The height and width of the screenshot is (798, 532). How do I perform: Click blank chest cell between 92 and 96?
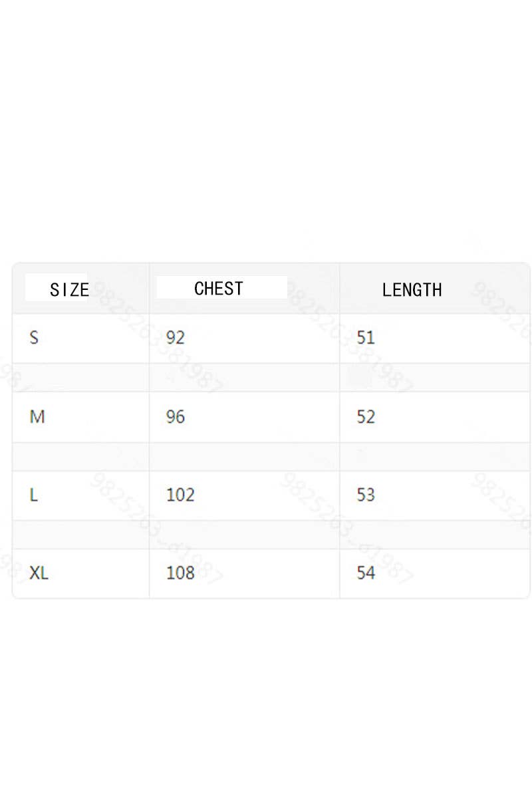pyautogui.click(x=244, y=378)
